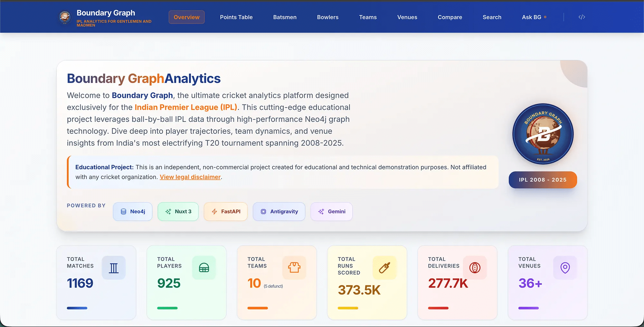Viewport: 644px width, 327px height.
Task: Click the lightning icon in FastAPI badge
Action: coord(214,212)
